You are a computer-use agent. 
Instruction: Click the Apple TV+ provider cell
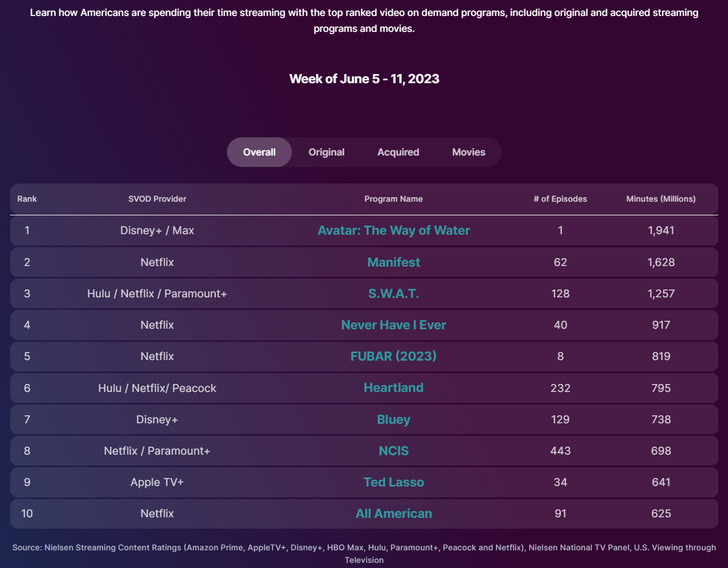[157, 482]
